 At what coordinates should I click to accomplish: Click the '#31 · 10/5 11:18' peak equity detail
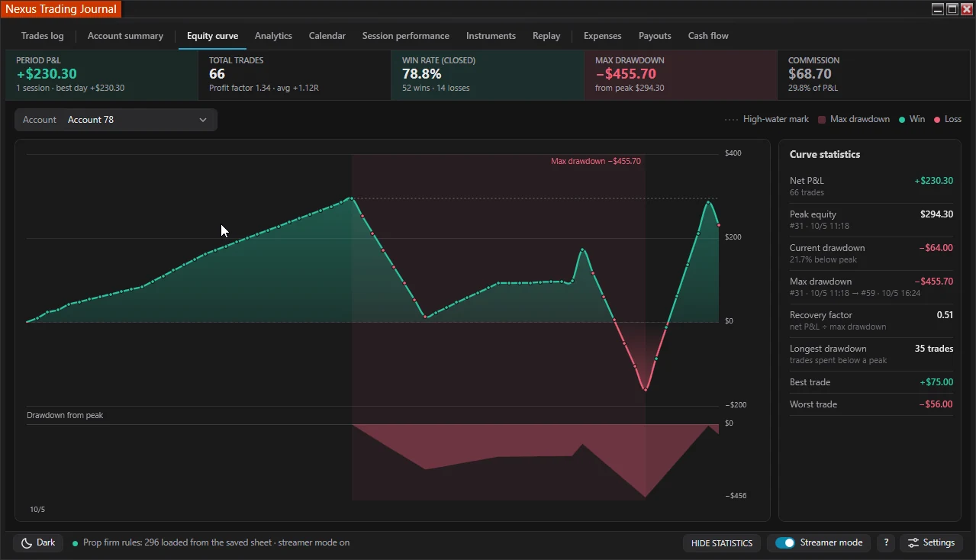[x=820, y=227]
